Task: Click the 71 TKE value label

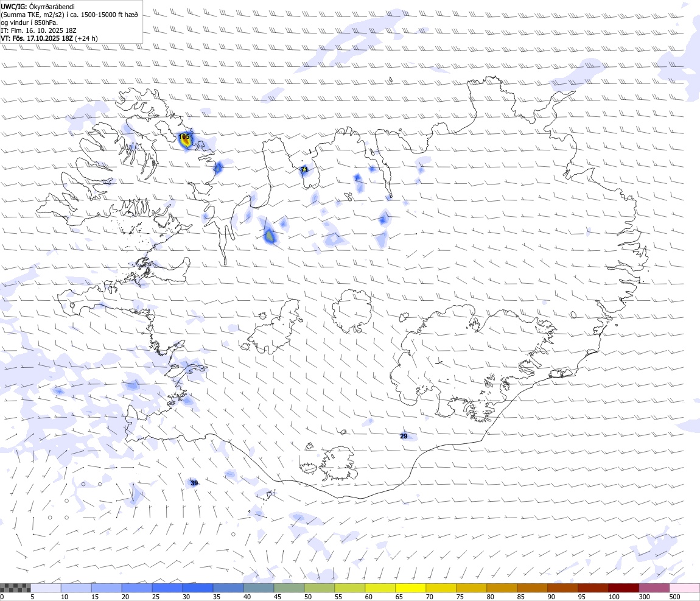Action: pos(304,169)
